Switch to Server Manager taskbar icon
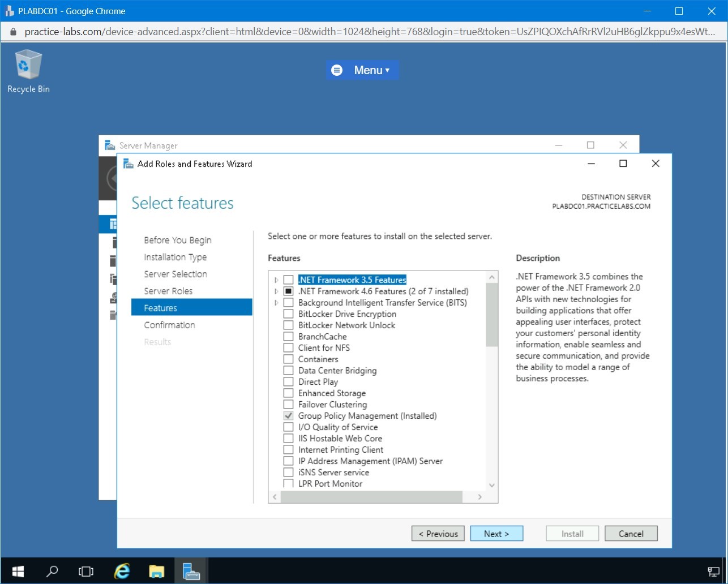The height and width of the screenshot is (584, 728). 191,571
